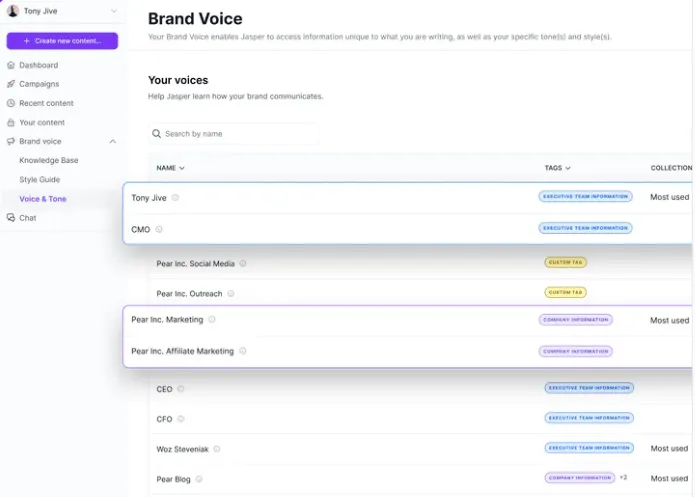Click the Custom Tag badge on Social Media row
695x497 pixels.
566,262
